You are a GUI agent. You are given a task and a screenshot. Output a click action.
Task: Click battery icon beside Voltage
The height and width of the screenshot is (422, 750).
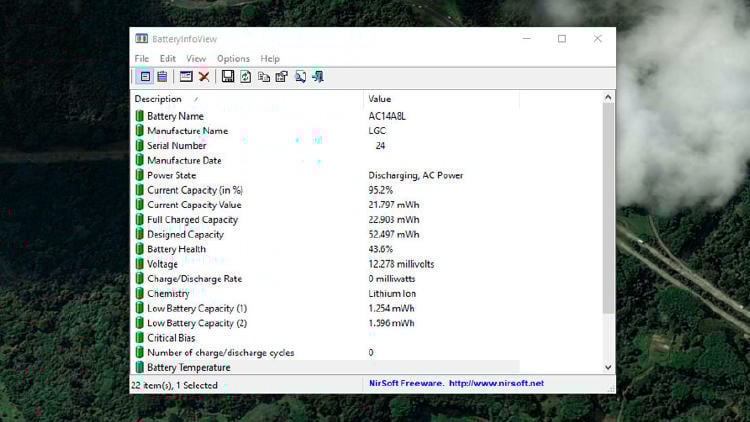pyautogui.click(x=139, y=264)
